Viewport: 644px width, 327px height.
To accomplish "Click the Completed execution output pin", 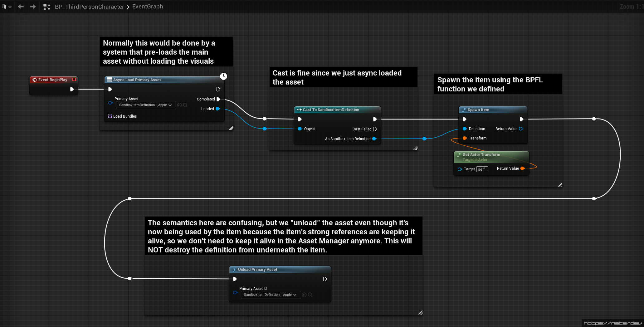I will 218,99.
